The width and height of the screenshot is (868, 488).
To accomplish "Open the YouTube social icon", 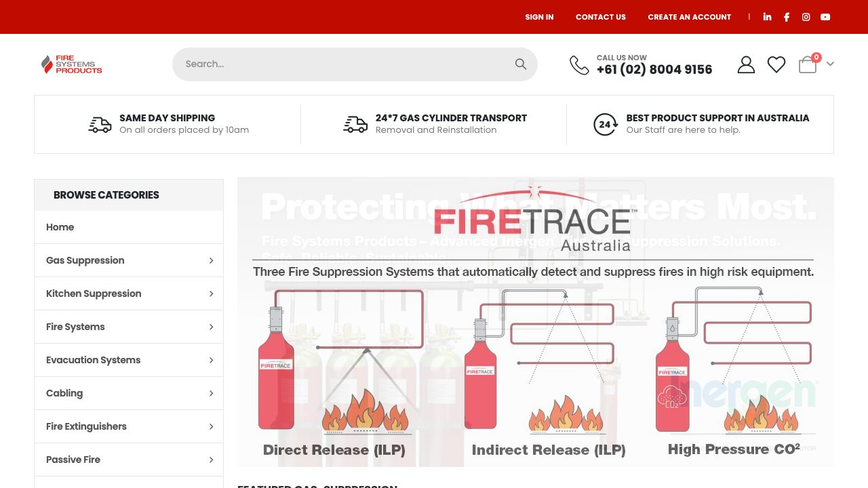I will click(x=825, y=17).
